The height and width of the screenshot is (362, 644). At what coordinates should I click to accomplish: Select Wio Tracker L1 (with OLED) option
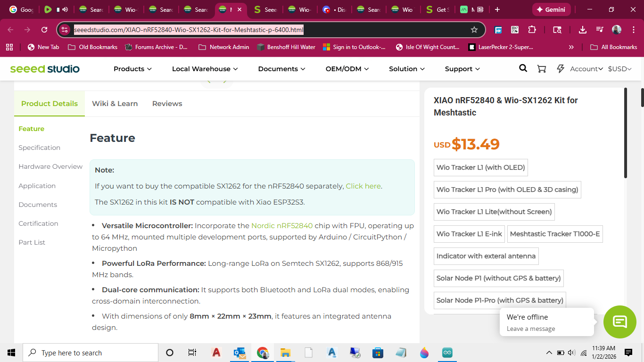pyautogui.click(x=480, y=167)
